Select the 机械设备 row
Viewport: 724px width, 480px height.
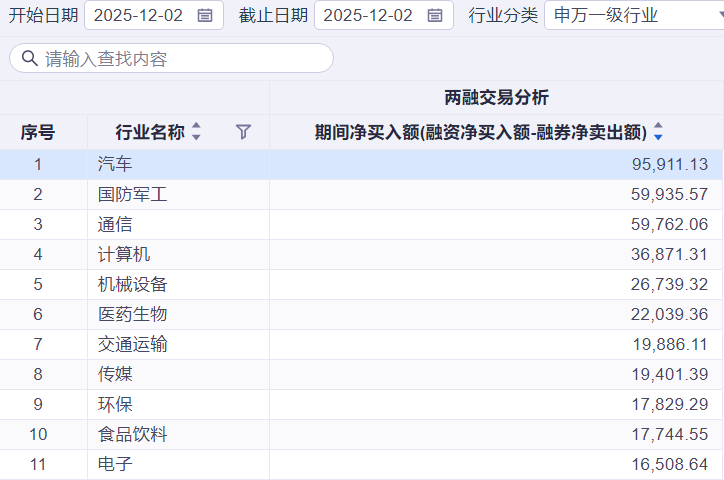pos(362,284)
